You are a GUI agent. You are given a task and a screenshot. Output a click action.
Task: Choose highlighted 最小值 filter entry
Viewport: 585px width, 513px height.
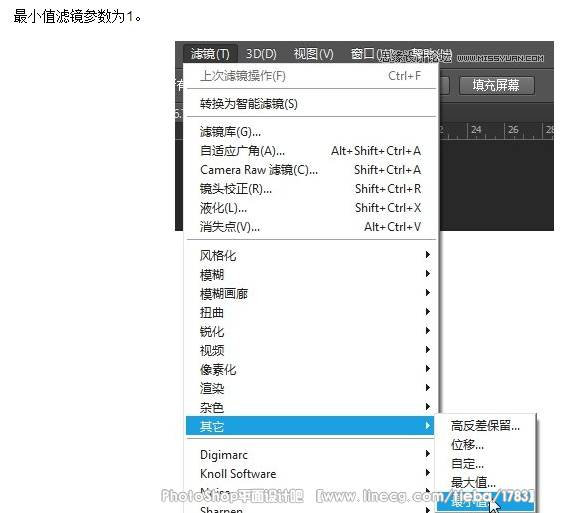click(x=485, y=502)
